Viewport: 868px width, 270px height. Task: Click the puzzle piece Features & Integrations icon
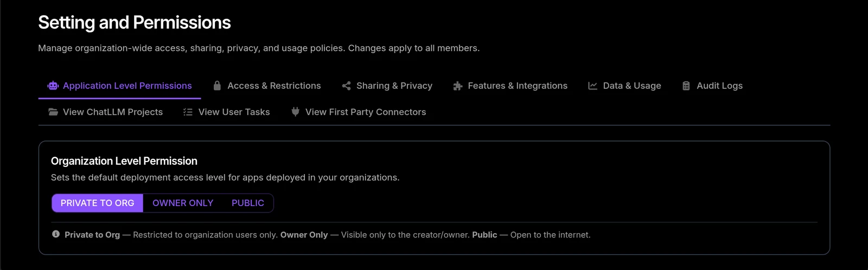tap(458, 86)
